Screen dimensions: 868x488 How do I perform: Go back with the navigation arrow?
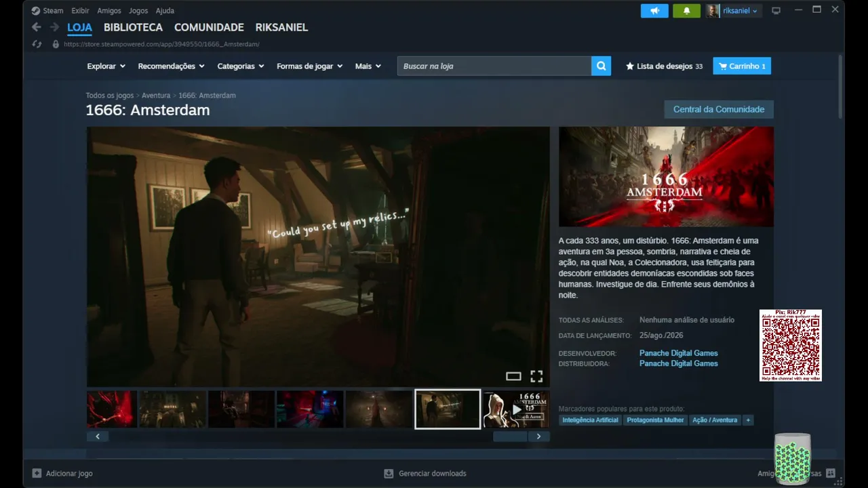pyautogui.click(x=37, y=27)
